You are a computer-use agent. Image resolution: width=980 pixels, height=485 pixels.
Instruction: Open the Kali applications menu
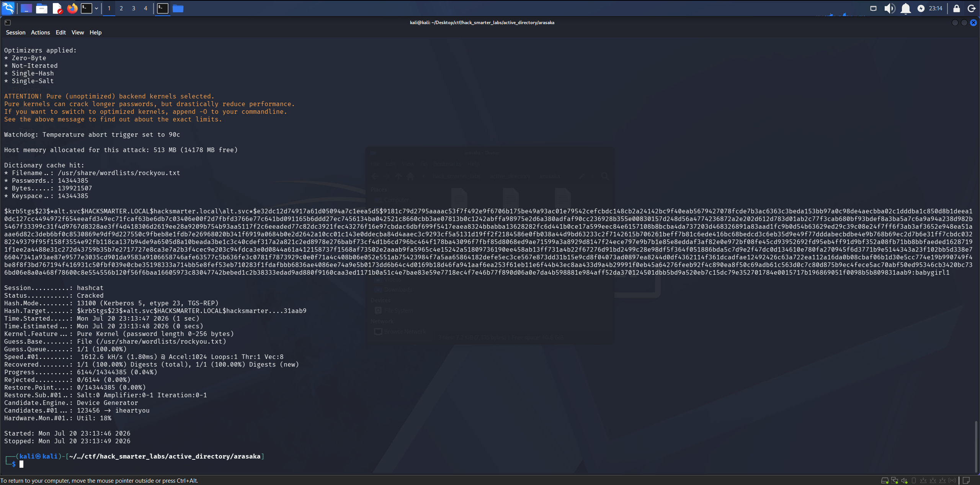click(8, 8)
